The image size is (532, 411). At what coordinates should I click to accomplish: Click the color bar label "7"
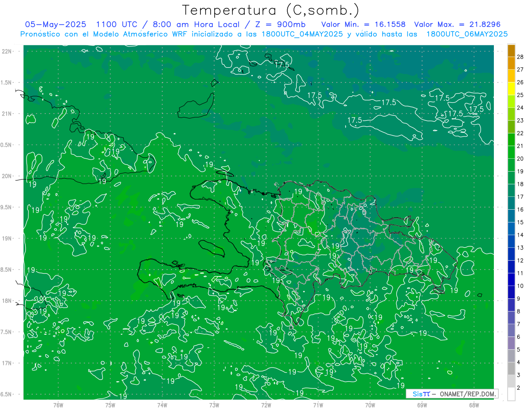(519, 324)
